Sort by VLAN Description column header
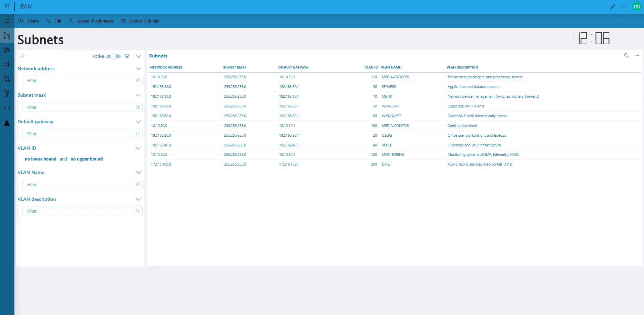 tap(462, 67)
